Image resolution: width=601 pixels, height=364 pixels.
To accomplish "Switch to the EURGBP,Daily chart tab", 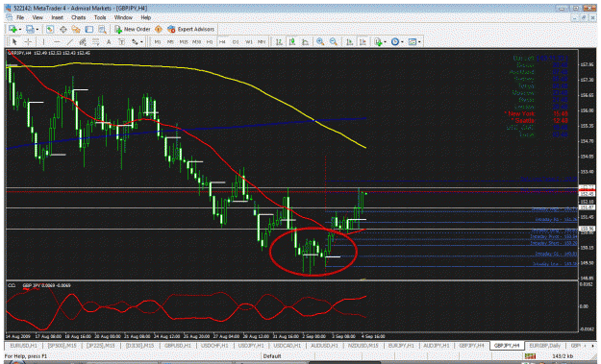I will (x=544, y=346).
